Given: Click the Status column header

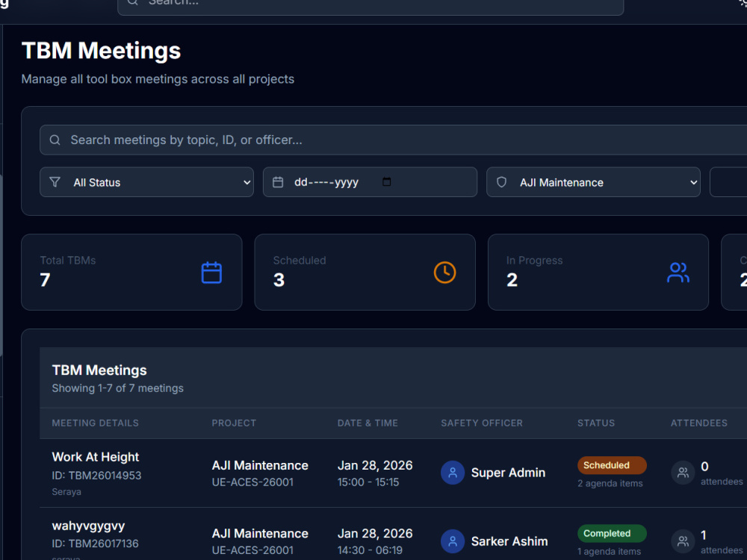Looking at the screenshot, I should click(596, 423).
